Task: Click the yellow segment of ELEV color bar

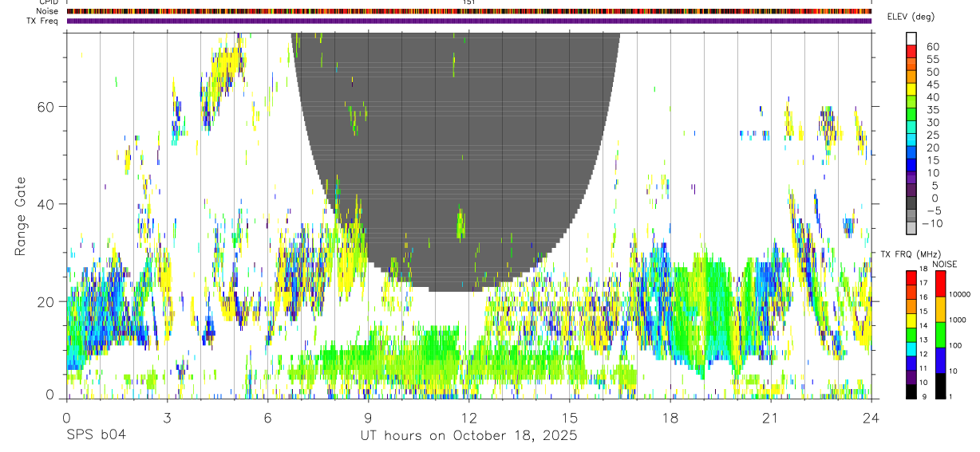Action: [912, 90]
